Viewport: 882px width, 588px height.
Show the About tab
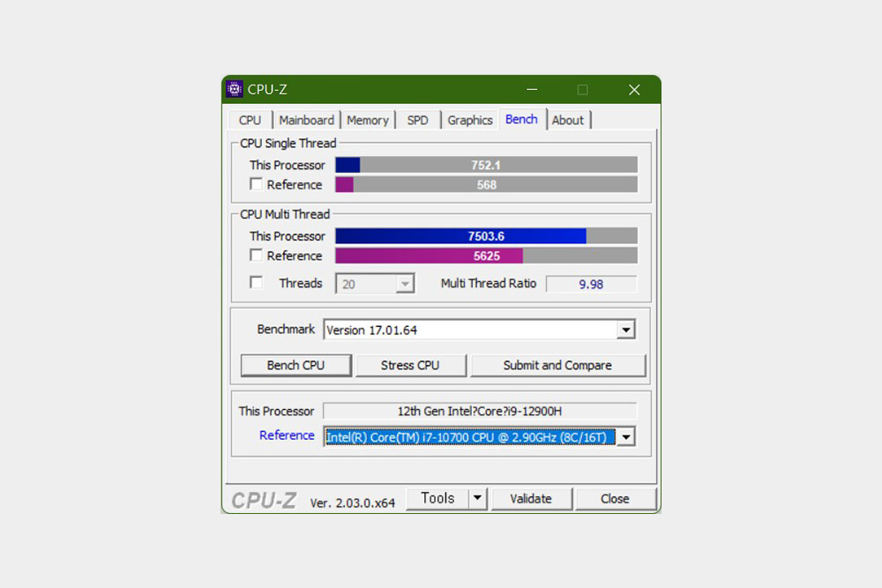point(568,120)
